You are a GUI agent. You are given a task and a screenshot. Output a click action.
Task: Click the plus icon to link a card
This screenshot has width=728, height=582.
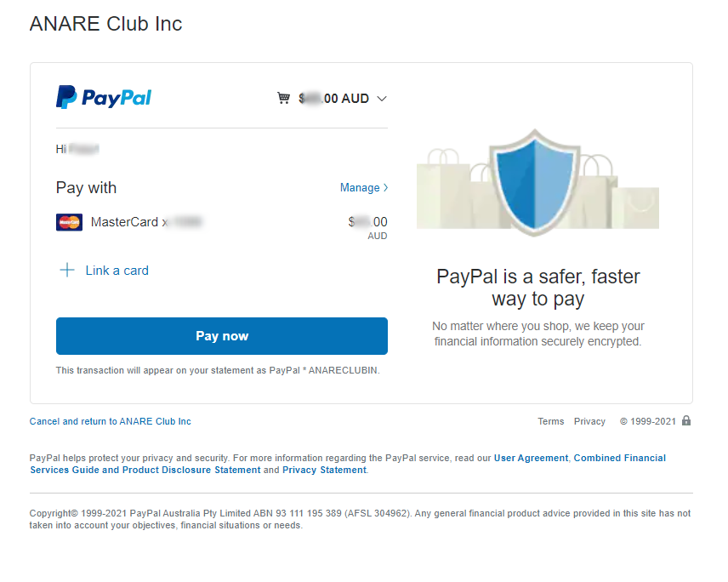point(67,270)
